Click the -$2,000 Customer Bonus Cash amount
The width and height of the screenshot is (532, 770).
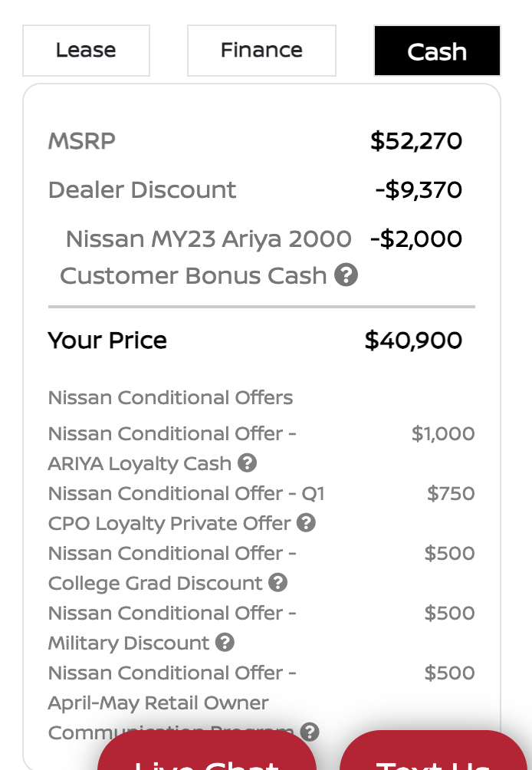(x=416, y=239)
